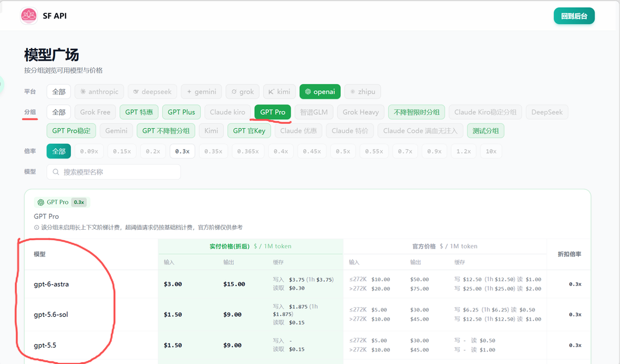Image resolution: width=620 pixels, height=364 pixels.
Task: Click the 实付价格(折后) column header
Action: tap(250, 246)
